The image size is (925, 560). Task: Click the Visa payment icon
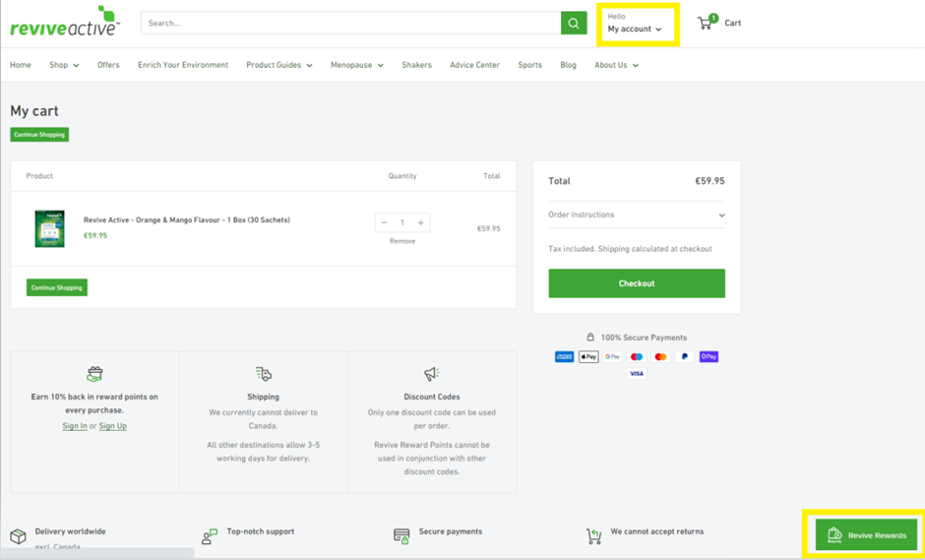pyautogui.click(x=637, y=374)
